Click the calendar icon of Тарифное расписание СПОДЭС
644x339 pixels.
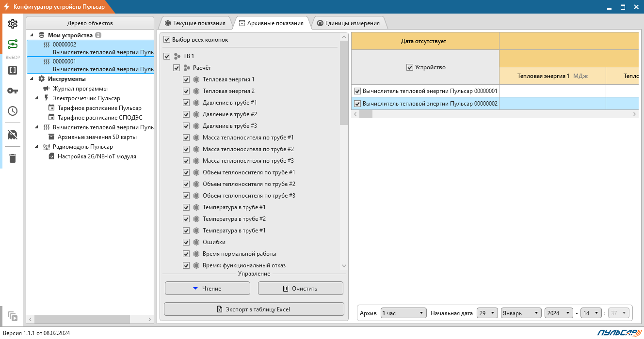51,118
